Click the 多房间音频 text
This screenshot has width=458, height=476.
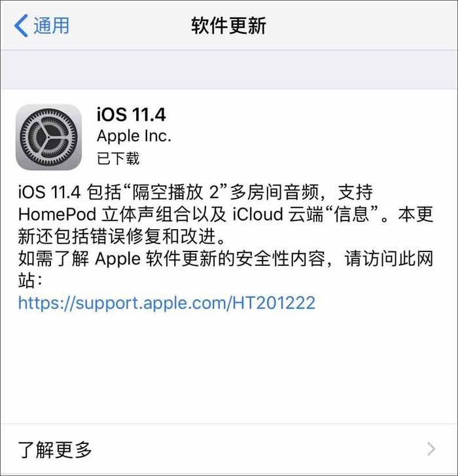[x=274, y=192]
